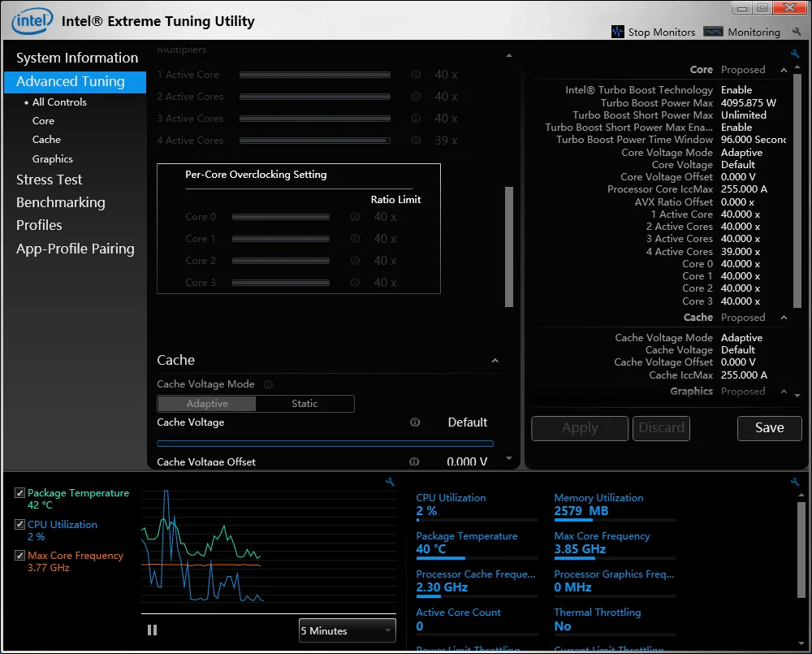
Task: Uncheck Max Core Frequency monitor checkbox
Action: (x=19, y=556)
